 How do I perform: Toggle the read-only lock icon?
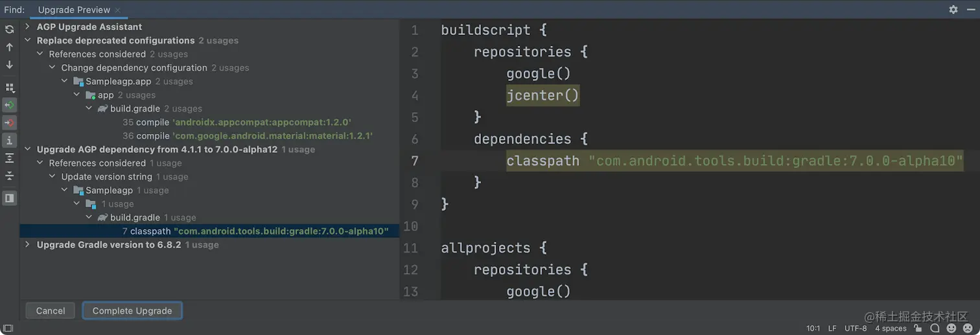tap(918, 329)
